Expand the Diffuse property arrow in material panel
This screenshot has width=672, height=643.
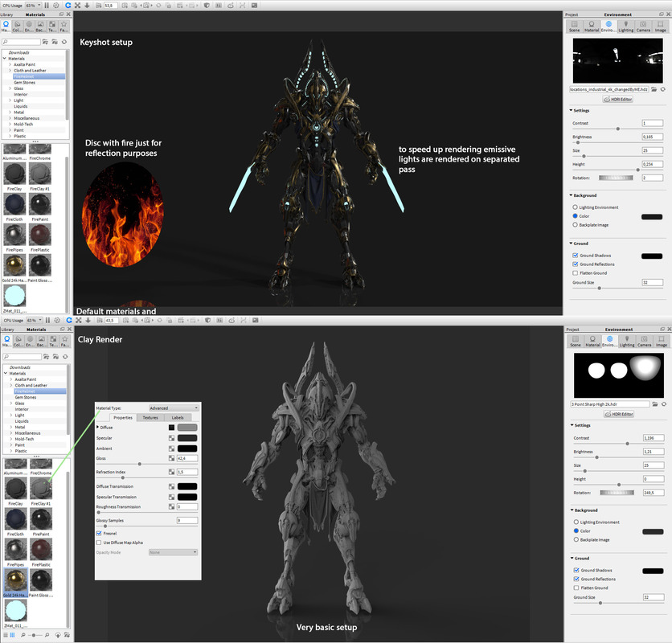[x=98, y=427]
